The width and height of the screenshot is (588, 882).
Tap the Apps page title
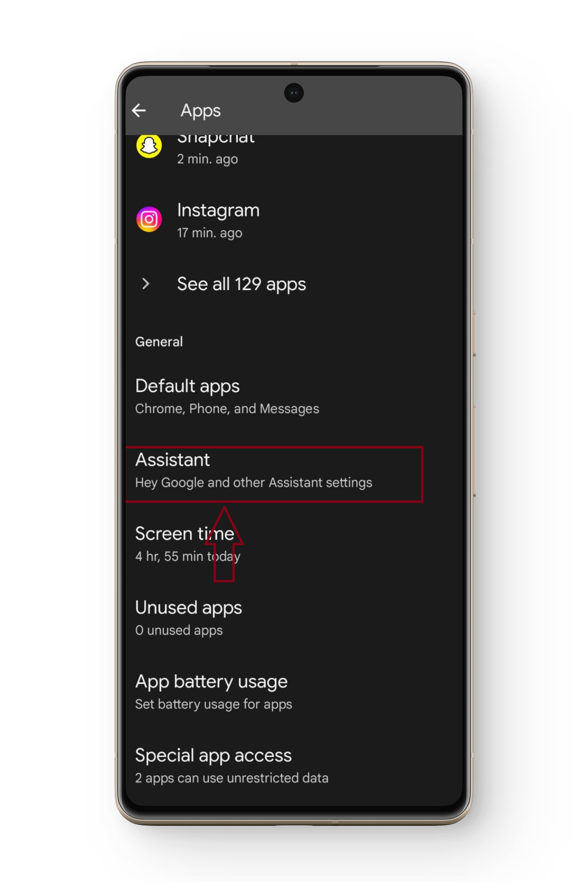(x=200, y=111)
